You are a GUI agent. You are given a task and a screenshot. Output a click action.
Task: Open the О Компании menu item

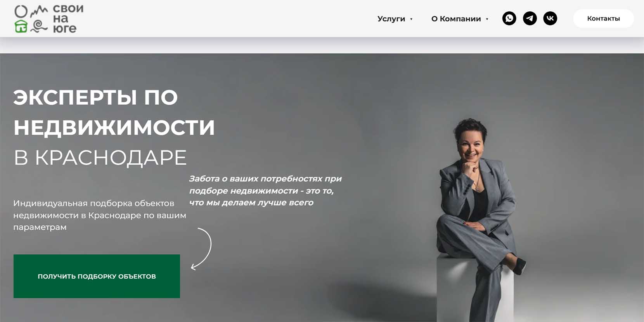[x=456, y=19]
